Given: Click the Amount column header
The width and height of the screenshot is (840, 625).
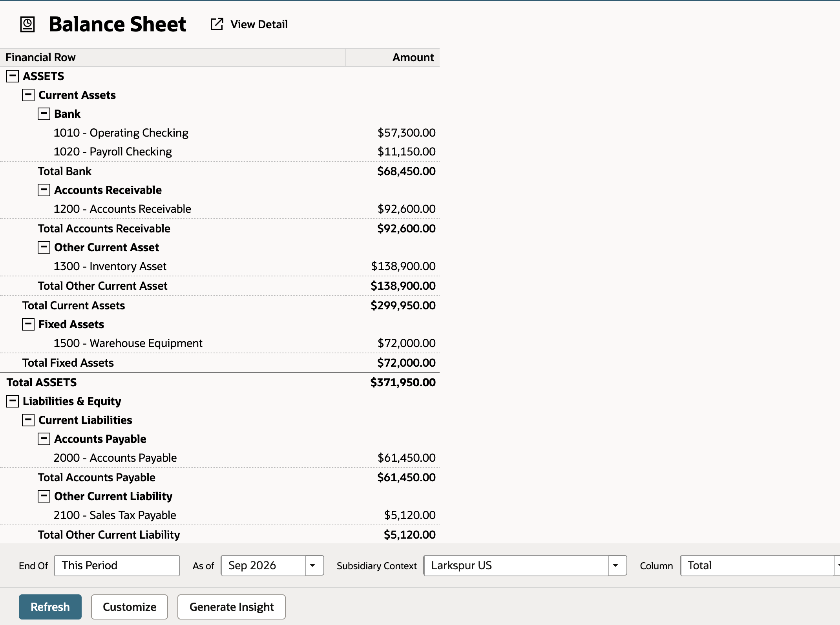Looking at the screenshot, I should pyautogui.click(x=393, y=57).
